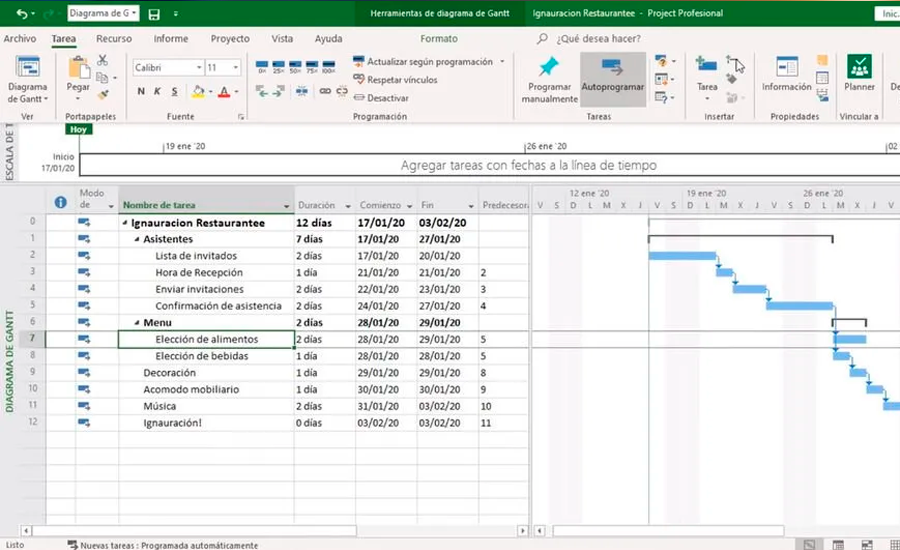This screenshot has width=900, height=550.
Task: Select the Decoración task name cell
Action: coord(207,373)
